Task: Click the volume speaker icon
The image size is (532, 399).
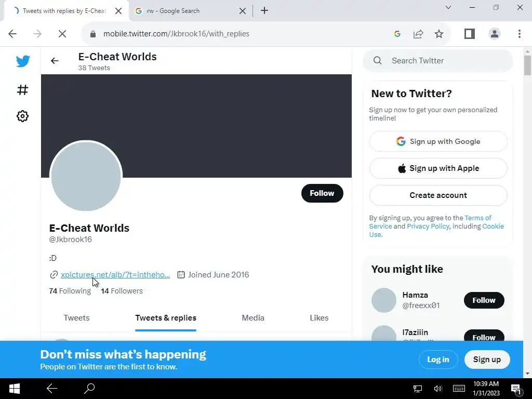Action: [437, 389]
